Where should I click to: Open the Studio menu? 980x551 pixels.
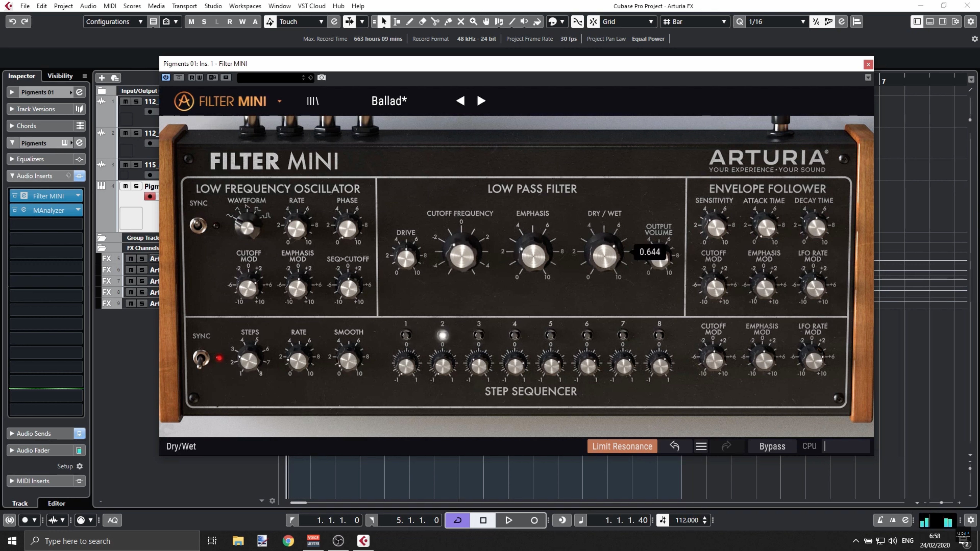213,6
